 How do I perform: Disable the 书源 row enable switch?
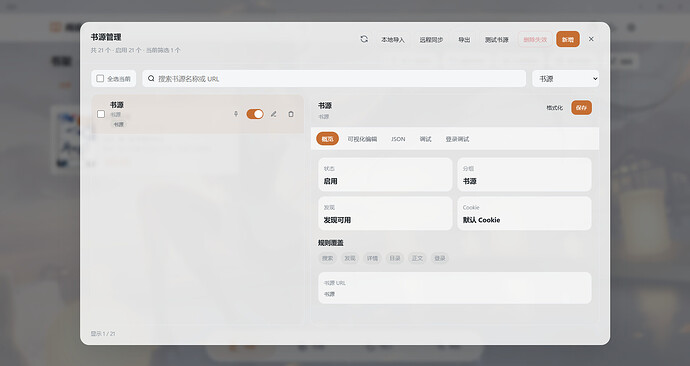tap(255, 114)
